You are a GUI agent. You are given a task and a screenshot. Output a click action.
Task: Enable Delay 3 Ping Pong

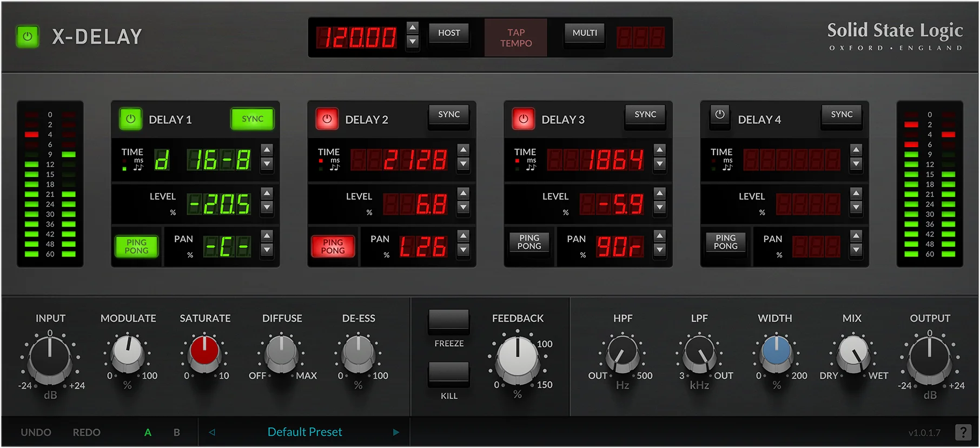click(529, 242)
